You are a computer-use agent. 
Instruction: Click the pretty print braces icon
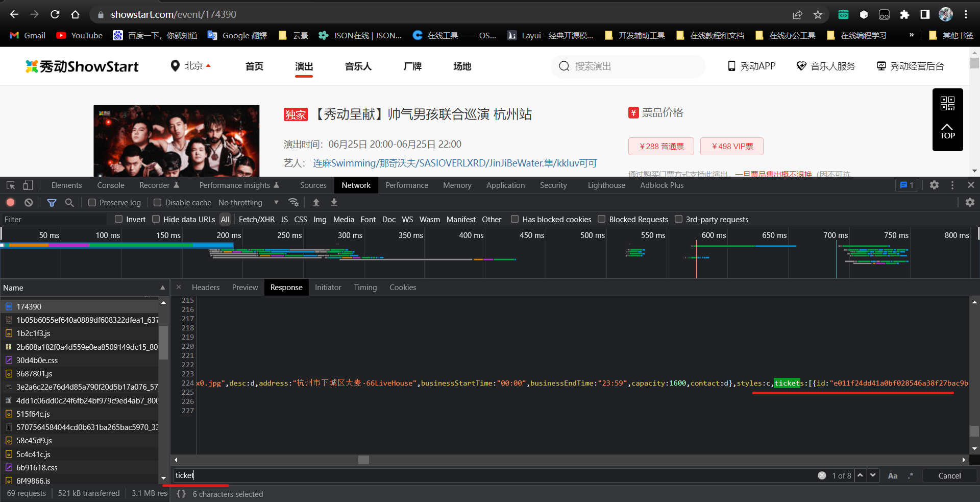(x=181, y=494)
